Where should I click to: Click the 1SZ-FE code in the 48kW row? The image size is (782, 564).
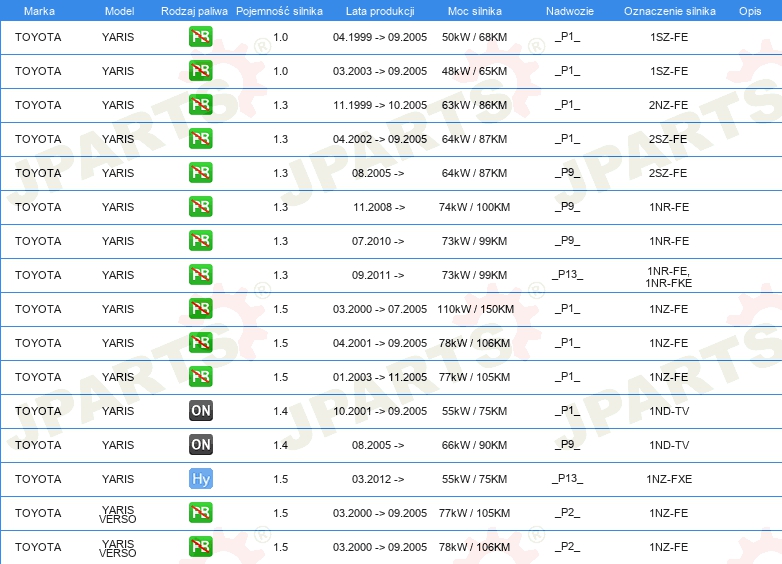(x=669, y=71)
